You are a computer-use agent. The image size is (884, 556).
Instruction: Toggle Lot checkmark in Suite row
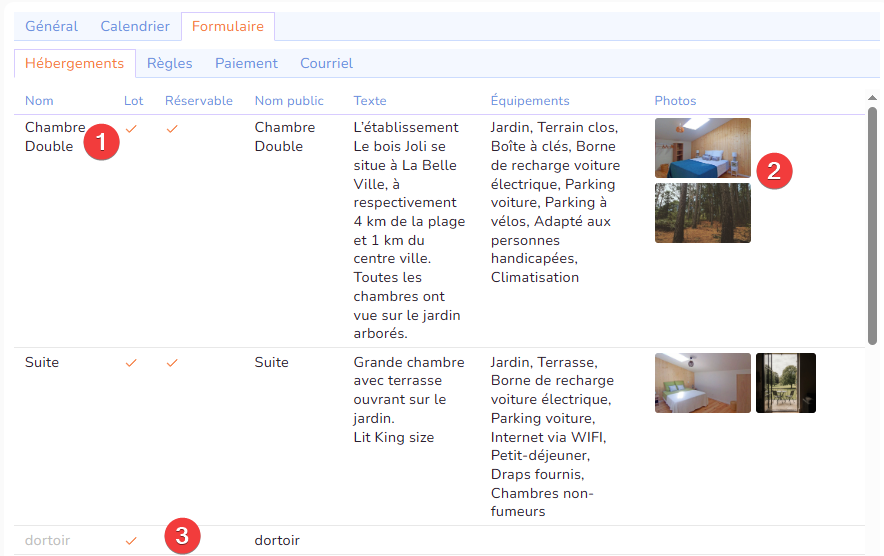[131, 363]
